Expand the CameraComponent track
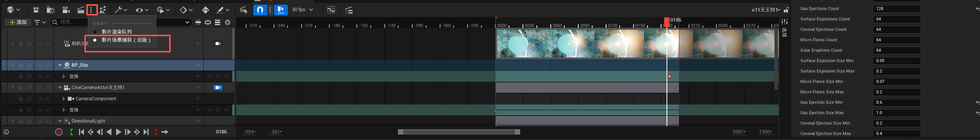The height and width of the screenshot is (140, 980). click(x=64, y=99)
